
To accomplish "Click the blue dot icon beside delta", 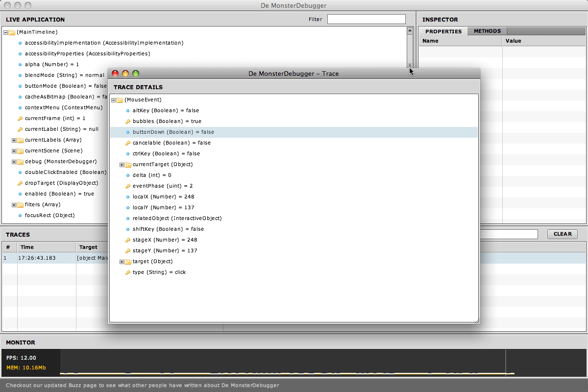I will (128, 175).
